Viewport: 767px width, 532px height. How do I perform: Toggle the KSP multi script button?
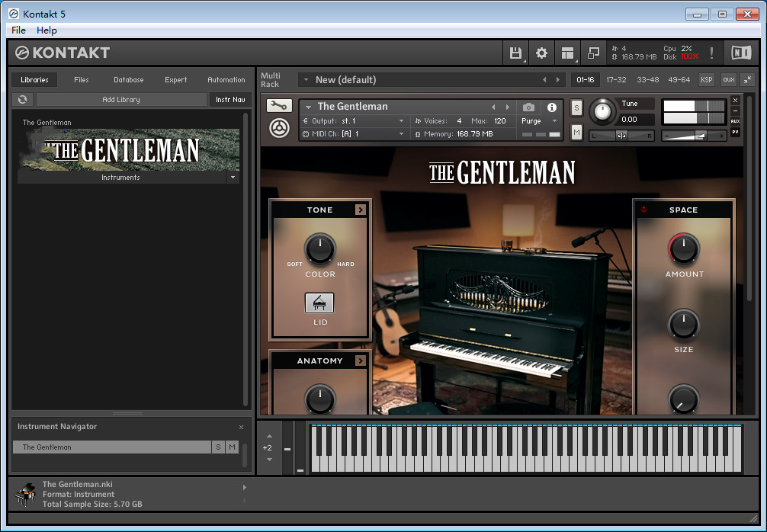[x=706, y=80]
